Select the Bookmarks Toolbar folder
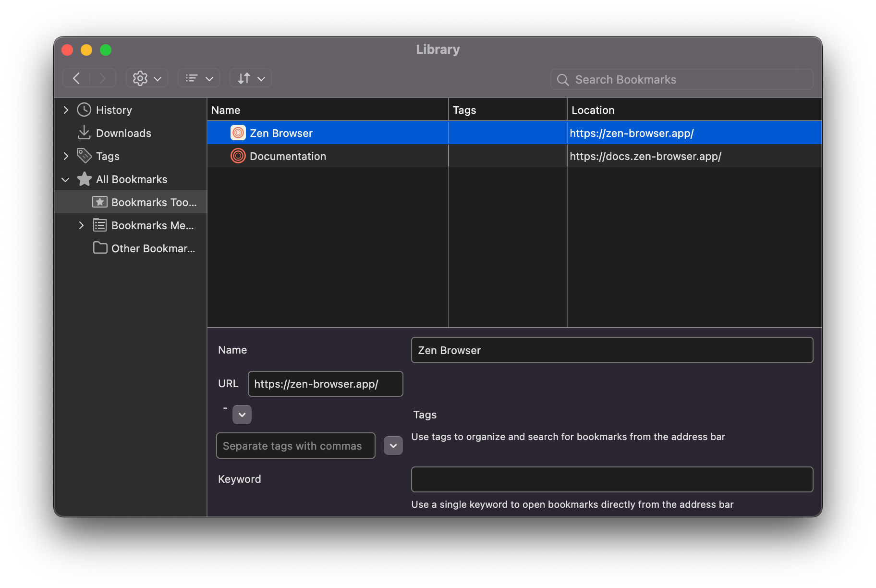 [x=131, y=202]
